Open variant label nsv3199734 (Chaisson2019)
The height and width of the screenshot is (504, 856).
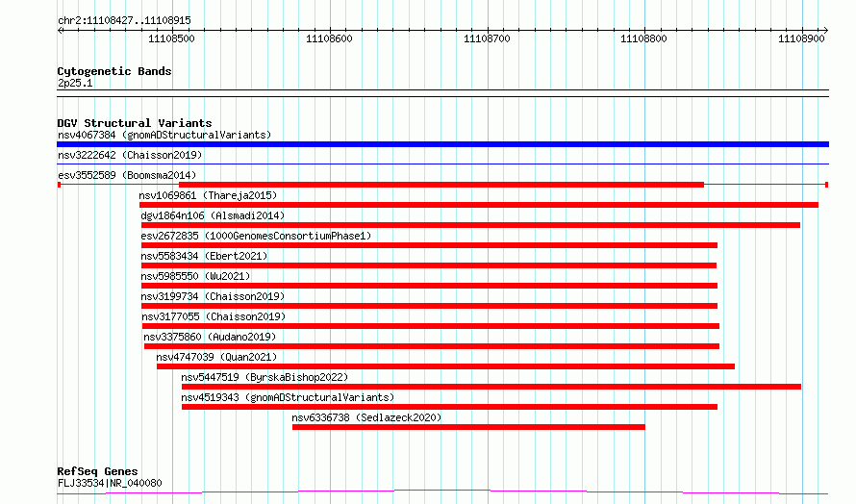[x=213, y=296]
